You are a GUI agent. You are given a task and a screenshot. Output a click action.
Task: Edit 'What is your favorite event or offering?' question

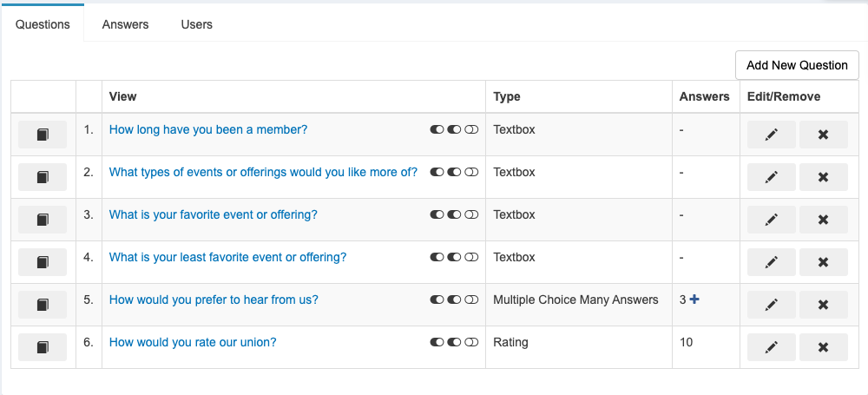click(771, 220)
